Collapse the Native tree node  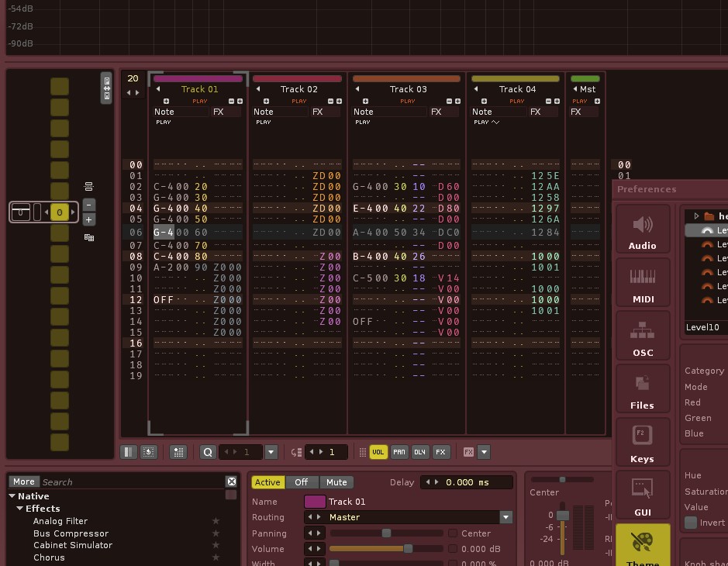[x=12, y=496]
